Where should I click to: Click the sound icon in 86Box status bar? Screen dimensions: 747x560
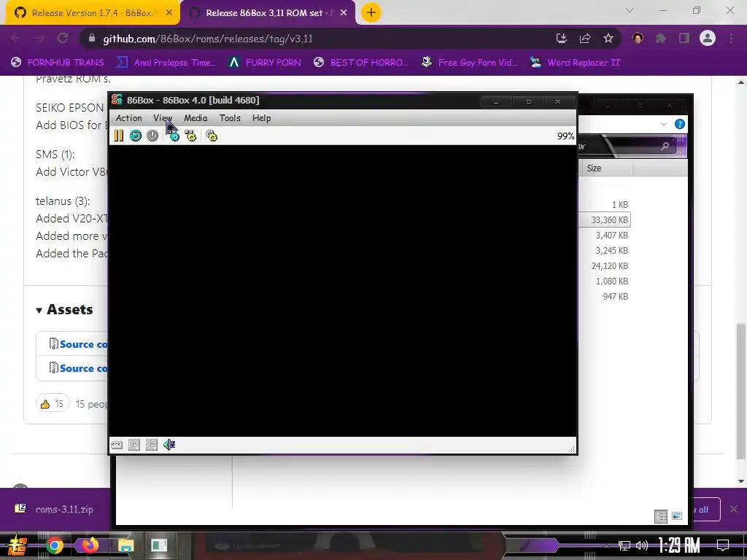[169, 445]
